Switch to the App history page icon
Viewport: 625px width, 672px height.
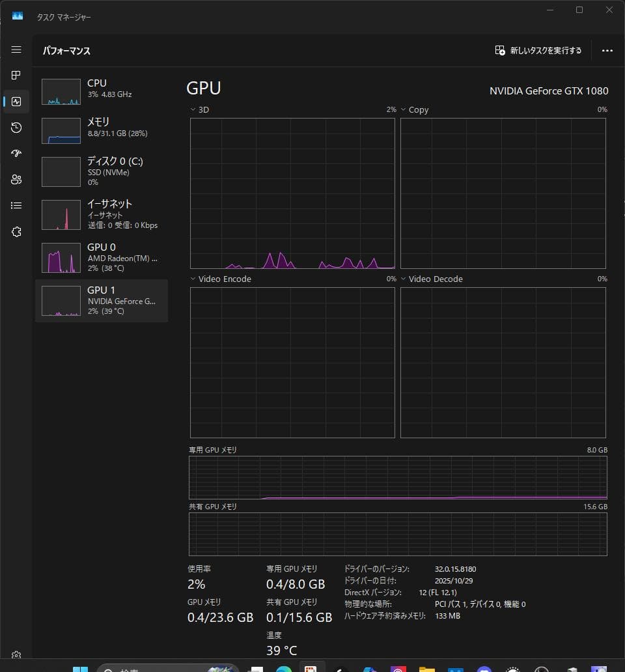tap(16, 128)
